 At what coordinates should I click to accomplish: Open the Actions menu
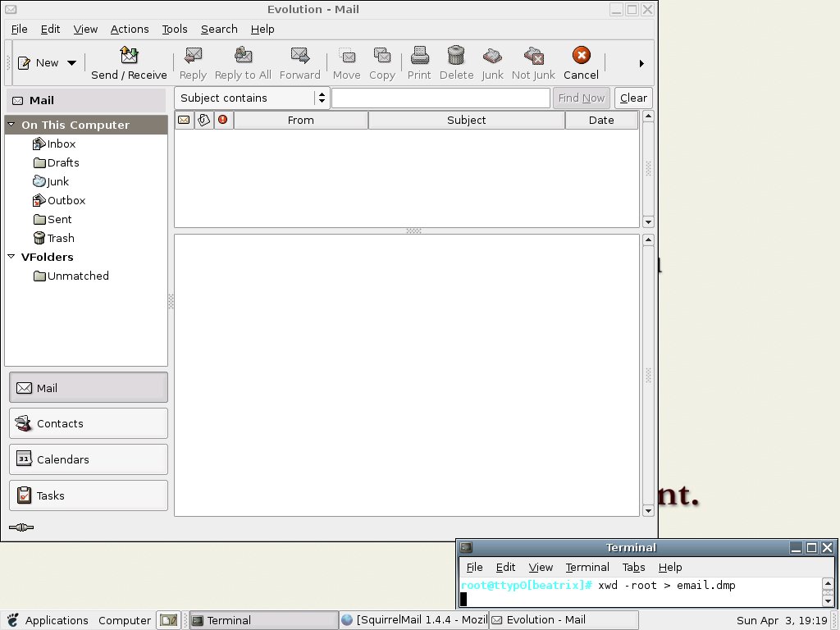130,29
